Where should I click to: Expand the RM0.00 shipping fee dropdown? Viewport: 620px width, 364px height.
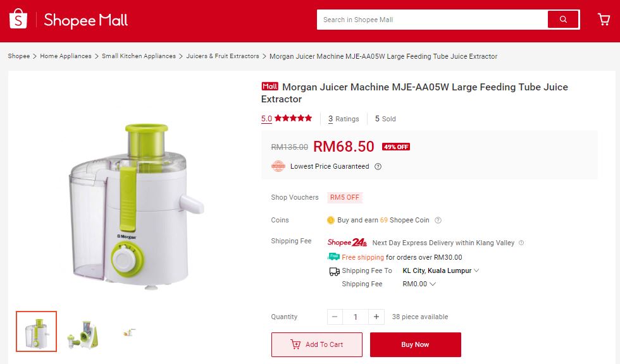coord(419,284)
